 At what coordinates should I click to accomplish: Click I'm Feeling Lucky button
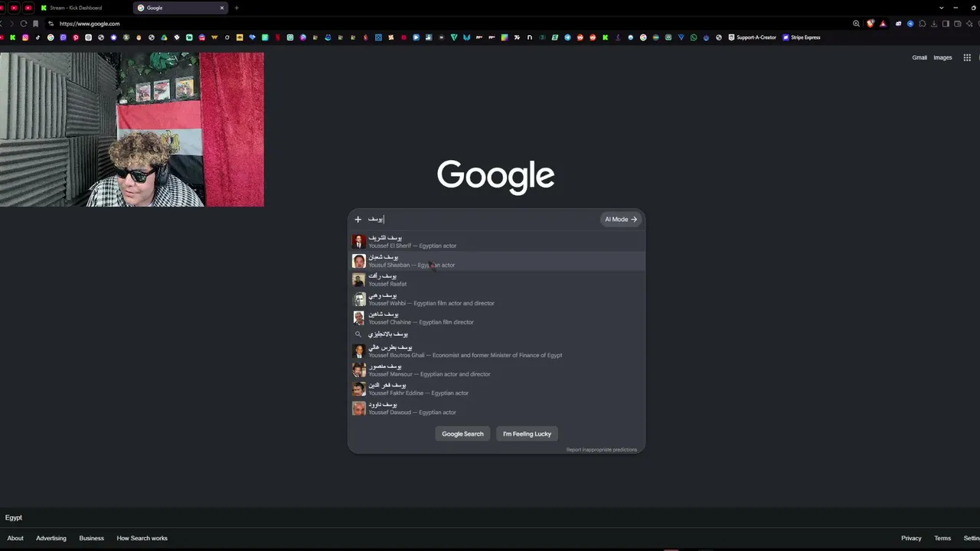[527, 434]
